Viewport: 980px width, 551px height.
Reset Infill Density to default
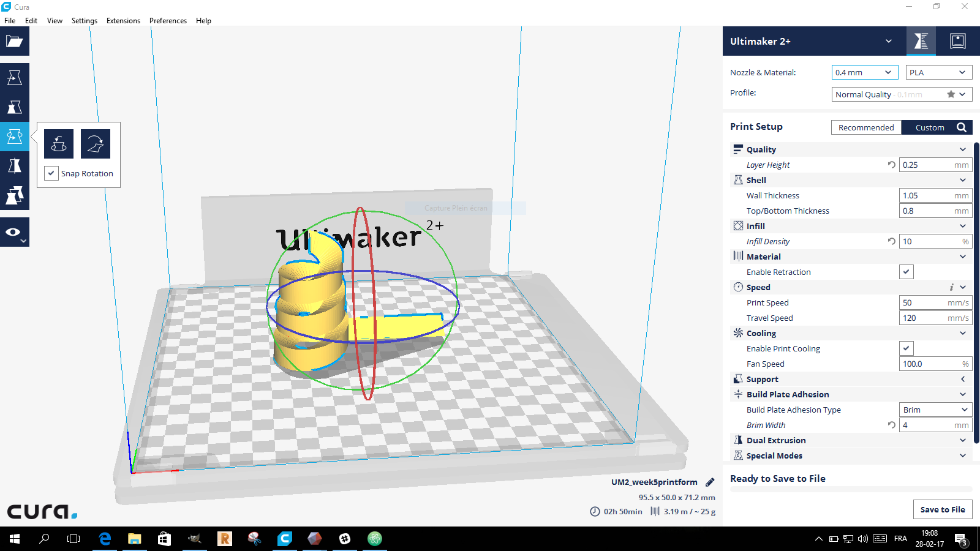[x=892, y=241]
